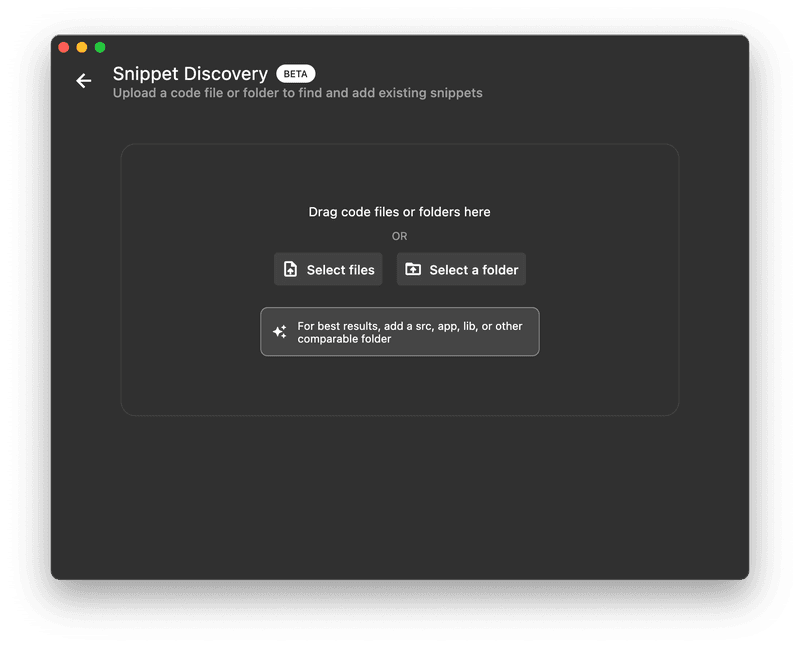Click the red close traffic light

click(63, 46)
